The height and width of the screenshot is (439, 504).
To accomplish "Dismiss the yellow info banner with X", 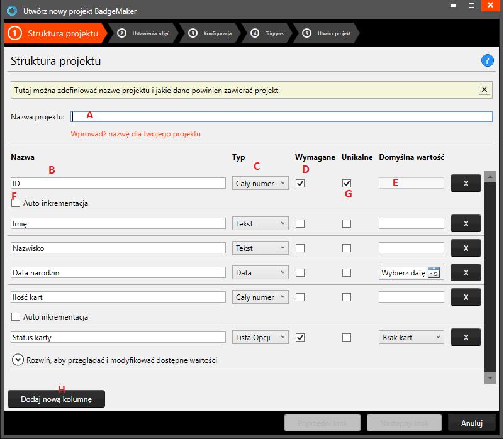I will (484, 89).
